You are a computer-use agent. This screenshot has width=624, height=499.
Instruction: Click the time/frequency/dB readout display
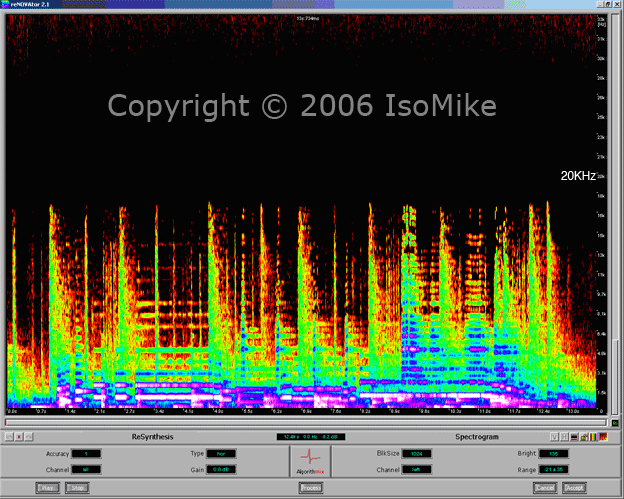(x=311, y=437)
